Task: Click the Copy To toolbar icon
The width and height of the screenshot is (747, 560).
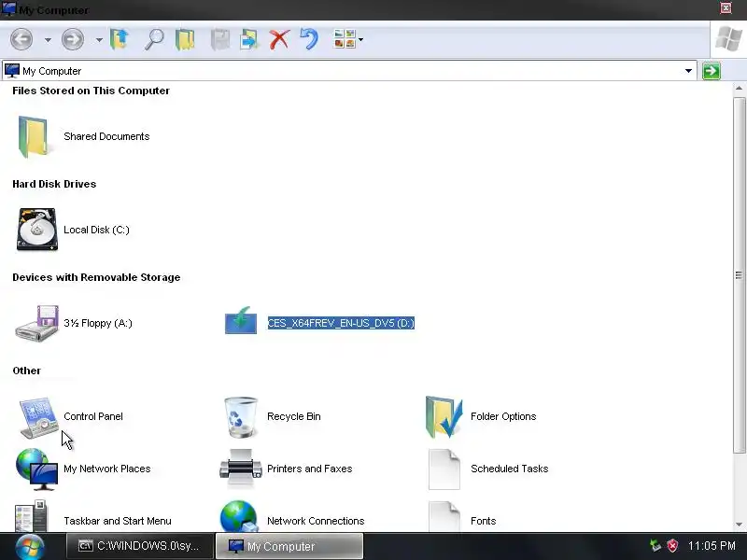Action: click(249, 39)
